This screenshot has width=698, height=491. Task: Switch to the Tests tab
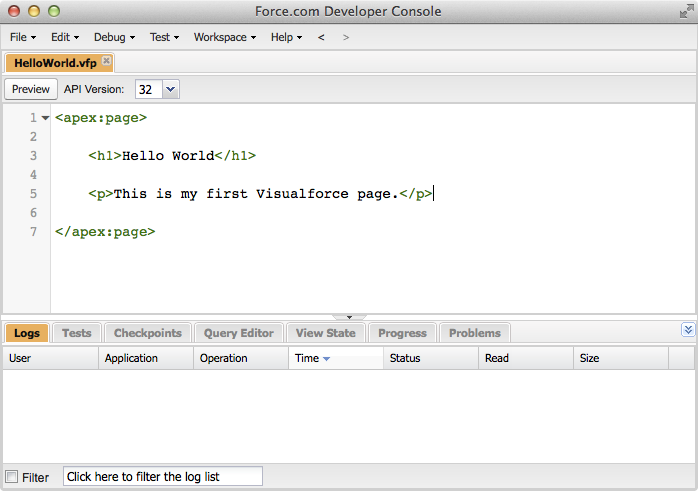[77, 333]
